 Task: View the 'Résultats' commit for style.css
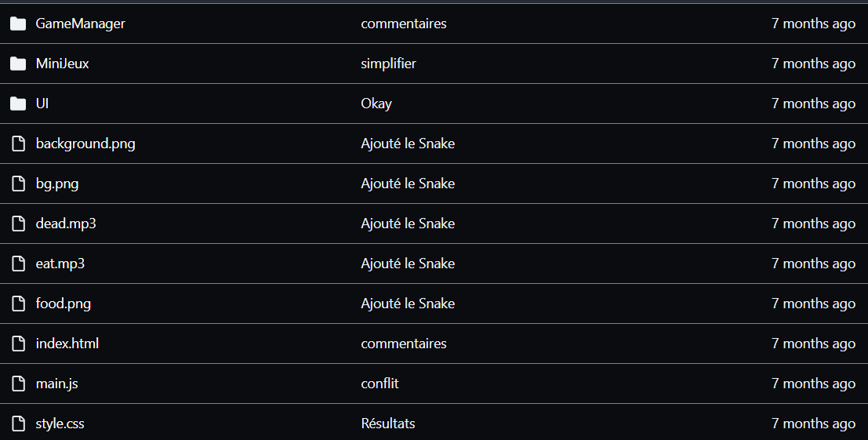coord(387,424)
